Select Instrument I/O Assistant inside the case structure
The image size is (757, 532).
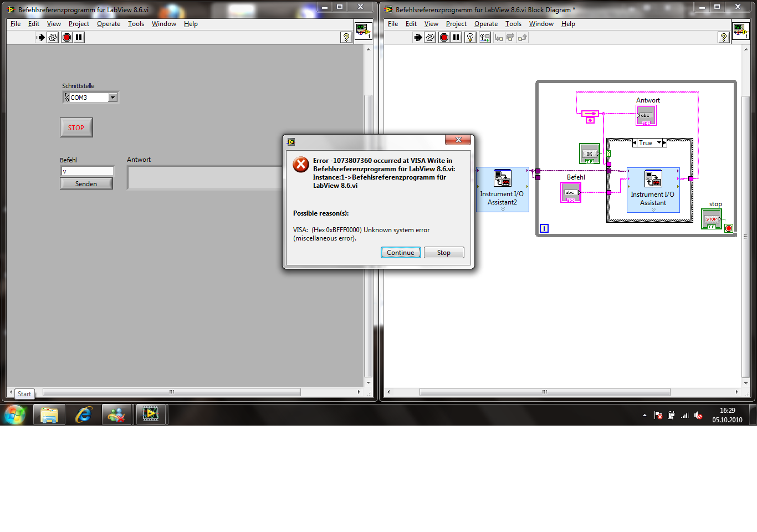coord(653,190)
